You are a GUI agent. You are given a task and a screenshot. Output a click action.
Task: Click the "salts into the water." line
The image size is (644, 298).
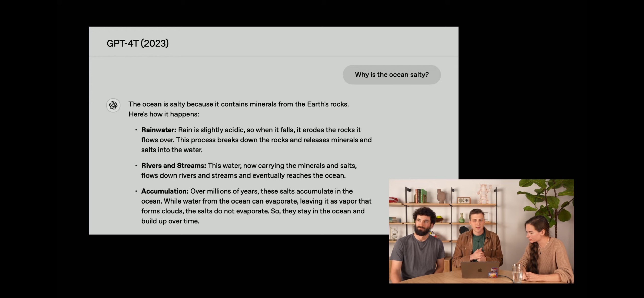tap(172, 150)
